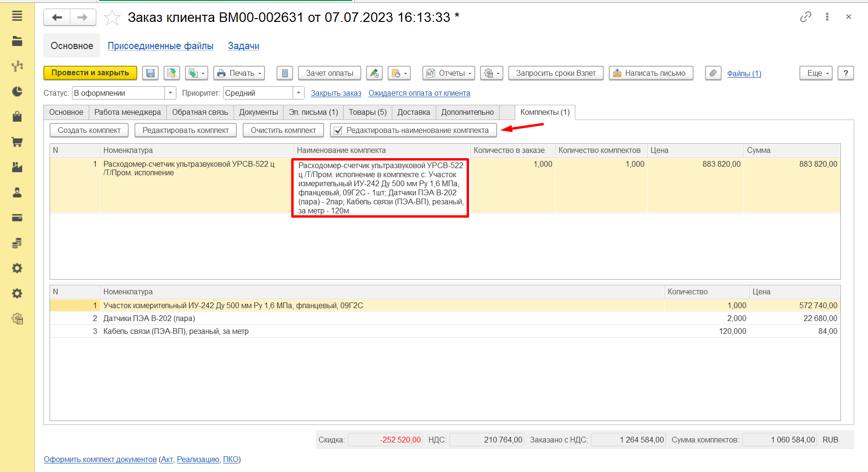Select the Кабель связи (ПЭА-ВП) row
This screenshot has width=868, height=472.
click(445, 331)
